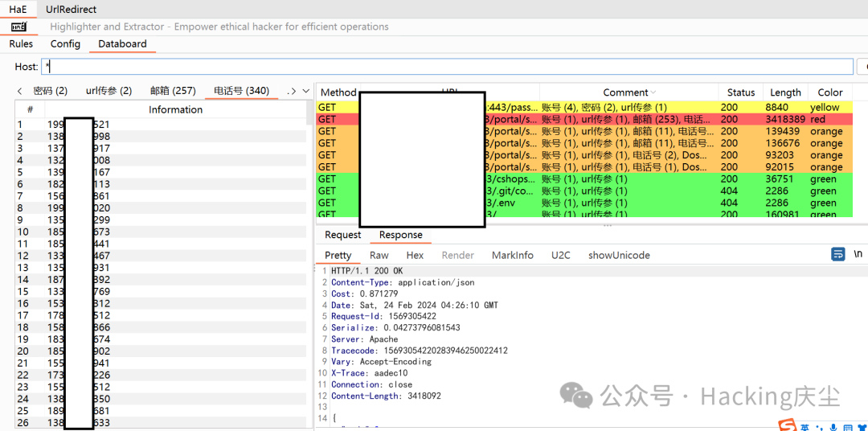Viewport: 868px width, 431px height.
Task: Sort by the Length column header
Action: pyautogui.click(x=785, y=92)
